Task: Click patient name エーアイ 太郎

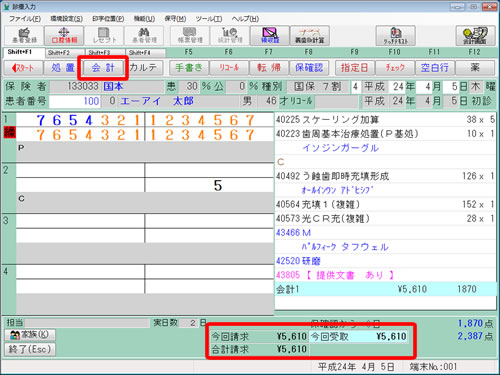Action: click(157, 101)
